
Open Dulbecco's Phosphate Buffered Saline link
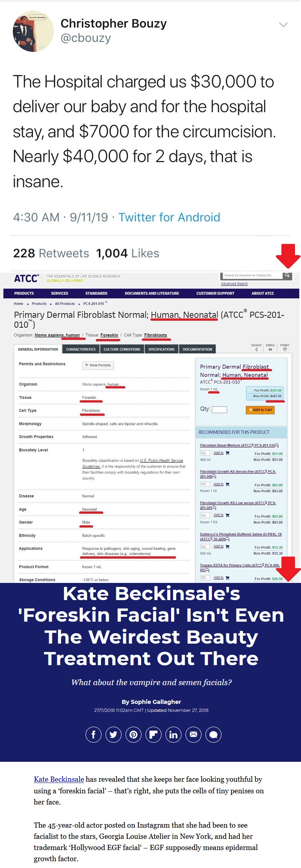(x=241, y=536)
